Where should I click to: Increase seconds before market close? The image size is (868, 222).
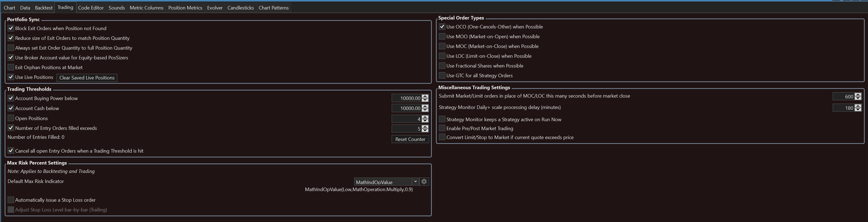tap(858, 95)
